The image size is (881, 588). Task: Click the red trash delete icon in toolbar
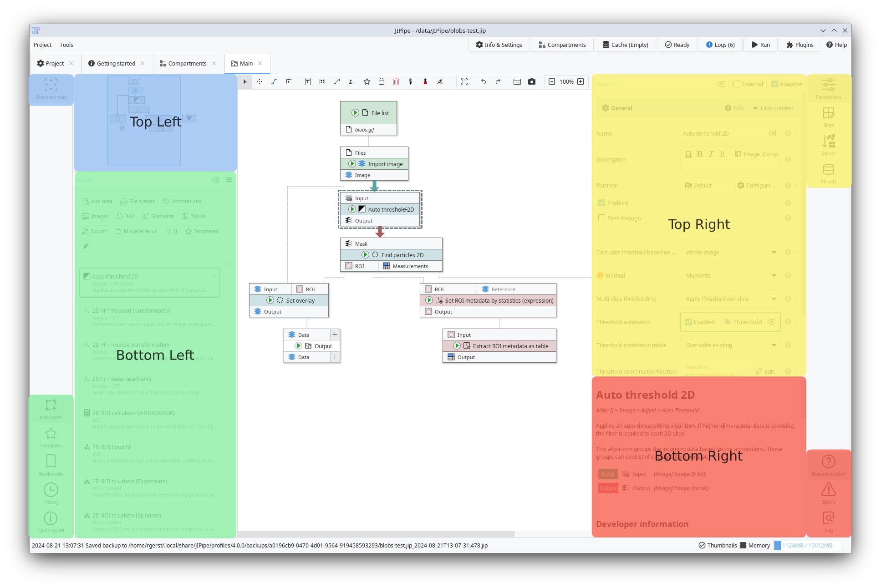(396, 81)
